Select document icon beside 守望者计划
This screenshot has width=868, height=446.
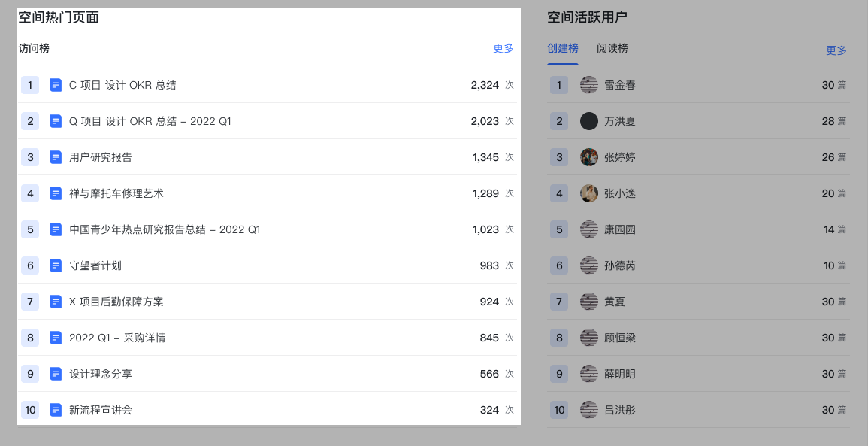point(56,265)
